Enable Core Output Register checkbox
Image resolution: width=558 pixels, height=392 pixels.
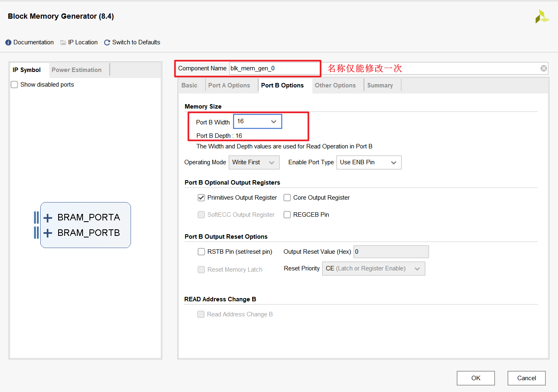(x=287, y=198)
